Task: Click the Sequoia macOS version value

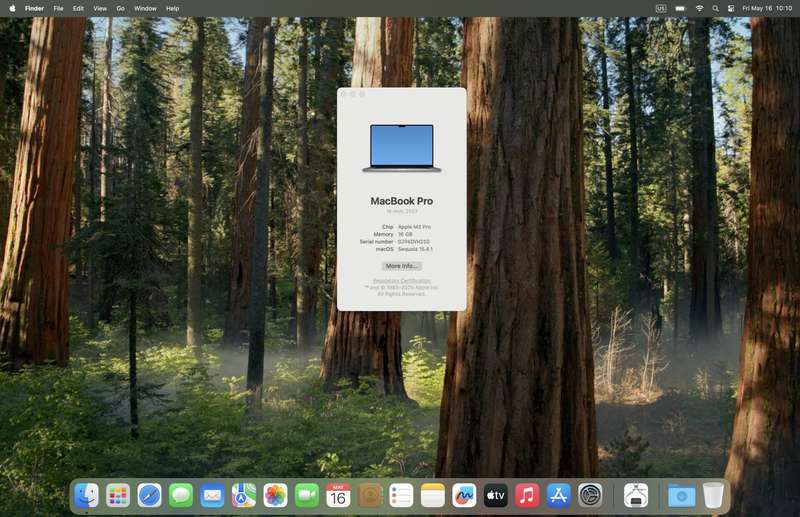Action: pos(415,249)
